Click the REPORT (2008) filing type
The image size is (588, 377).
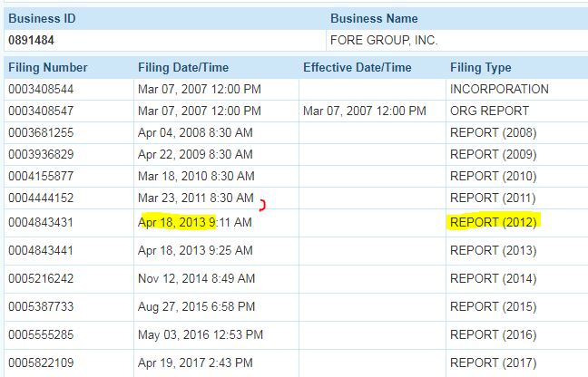tap(494, 133)
